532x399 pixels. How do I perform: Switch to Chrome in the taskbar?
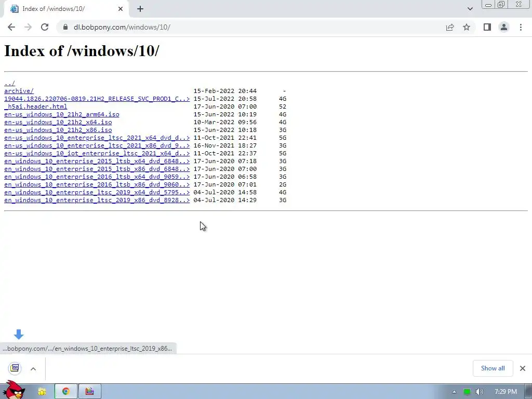(x=66, y=392)
